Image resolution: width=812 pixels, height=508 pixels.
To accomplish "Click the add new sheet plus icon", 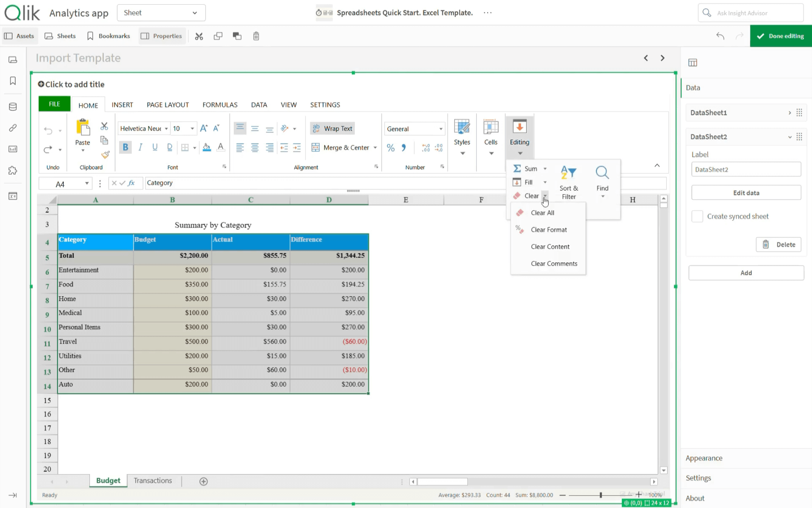I will [203, 481].
